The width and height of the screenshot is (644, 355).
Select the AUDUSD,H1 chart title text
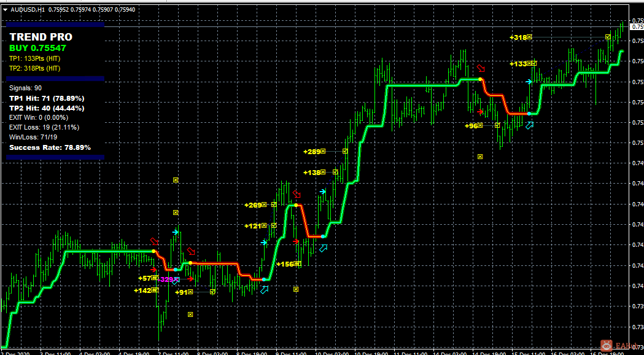click(x=27, y=10)
